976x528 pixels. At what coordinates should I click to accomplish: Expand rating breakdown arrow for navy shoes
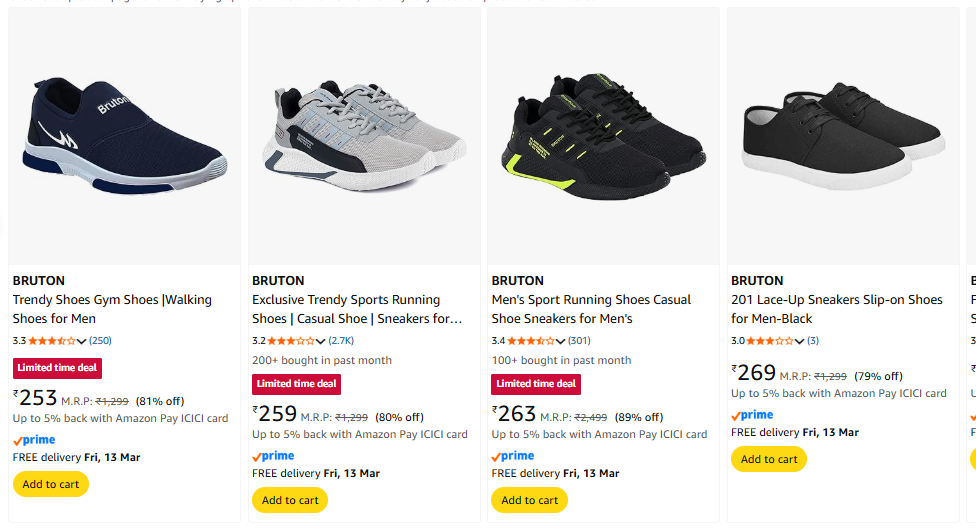click(83, 341)
